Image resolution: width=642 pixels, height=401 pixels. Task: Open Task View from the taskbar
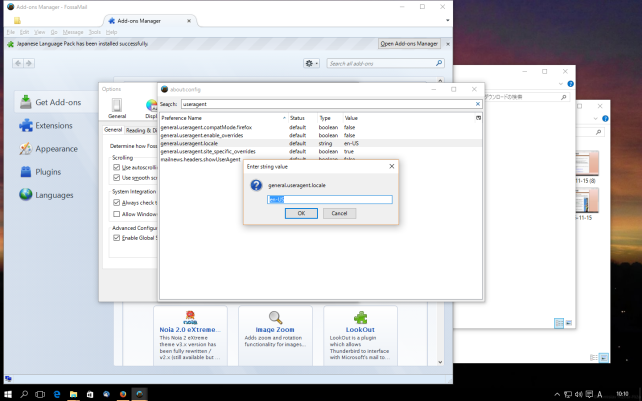[x=40, y=394]
